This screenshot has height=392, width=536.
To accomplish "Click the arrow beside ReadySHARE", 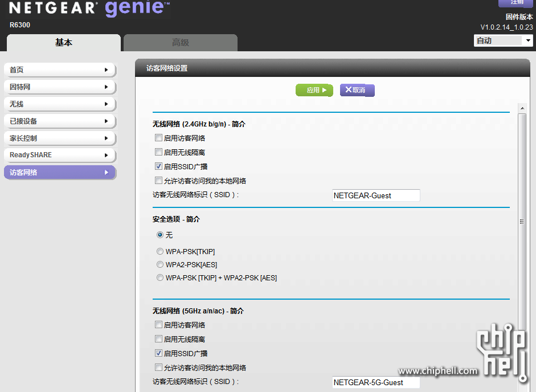I will (107, 156).
